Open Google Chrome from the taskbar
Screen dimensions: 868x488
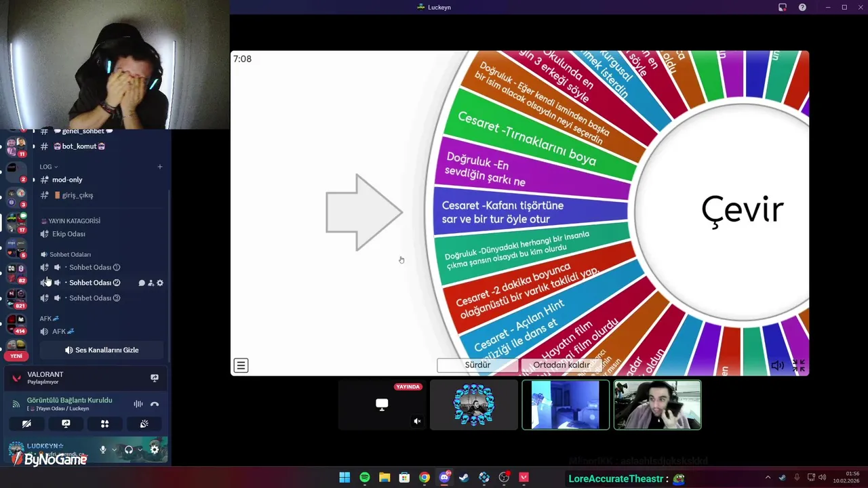425,478
